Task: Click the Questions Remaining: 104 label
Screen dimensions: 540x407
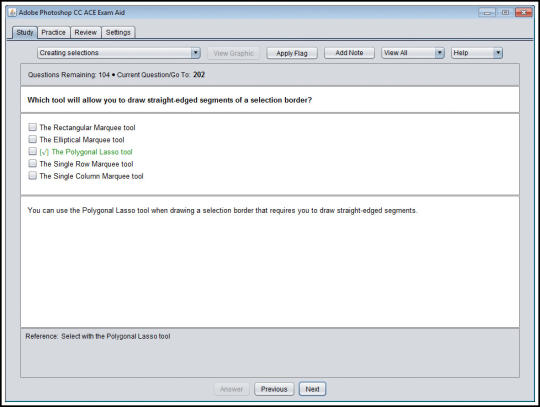Action: tap(69, 75)
